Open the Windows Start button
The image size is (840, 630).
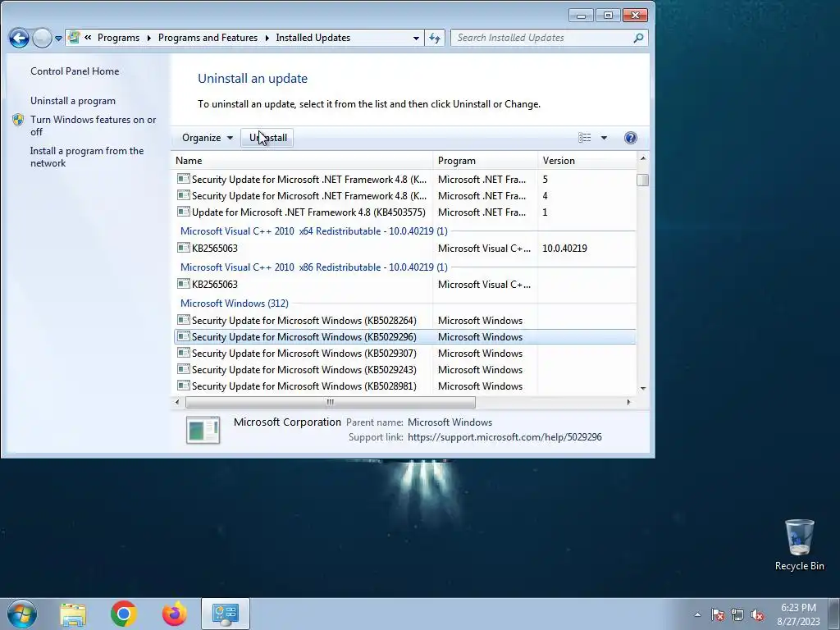(x=22, y=614)
